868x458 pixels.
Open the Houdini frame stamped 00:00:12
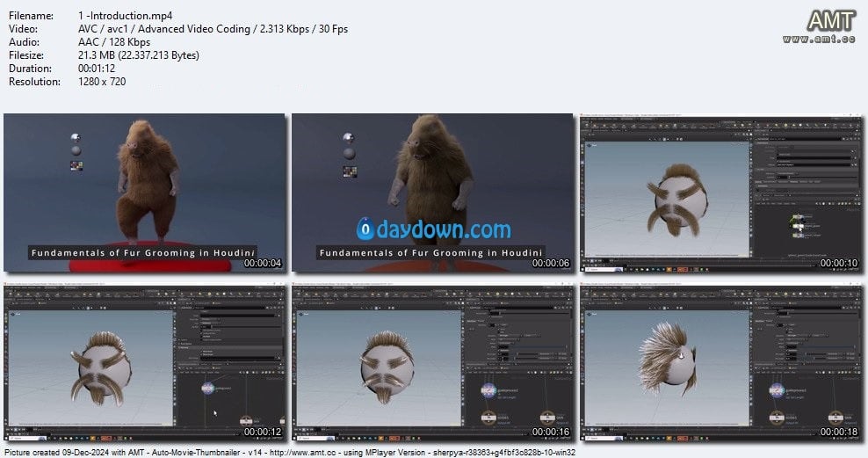pyautogui.click(x=145, y=363)
